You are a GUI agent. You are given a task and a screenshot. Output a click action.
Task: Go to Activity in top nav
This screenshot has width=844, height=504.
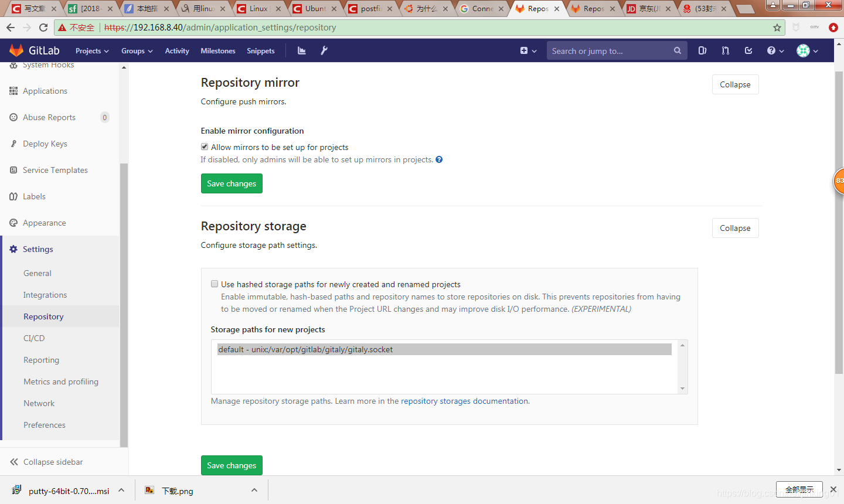coord(177,51)
